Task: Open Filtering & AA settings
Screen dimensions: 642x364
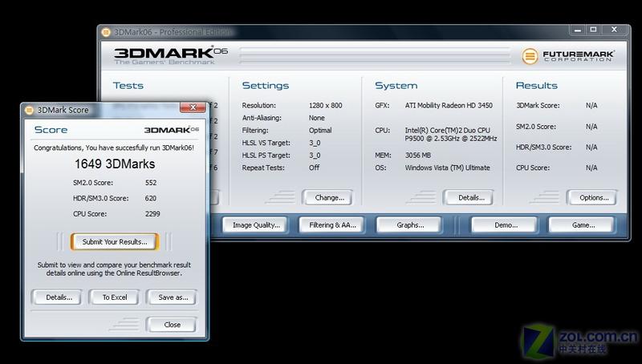Action: (x=331, y=225)
